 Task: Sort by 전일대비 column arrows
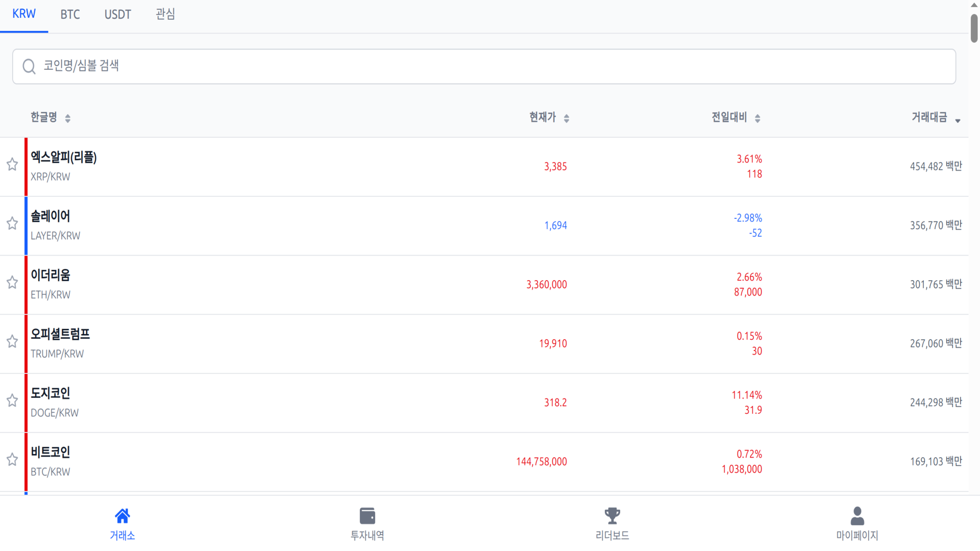(x=757, y=118)
